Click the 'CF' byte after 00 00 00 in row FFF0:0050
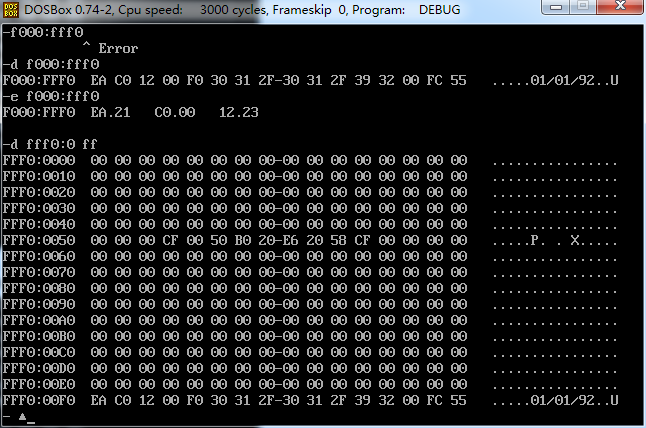The width and height of the screenshot is (646, 428). click(x=171, y=240)
